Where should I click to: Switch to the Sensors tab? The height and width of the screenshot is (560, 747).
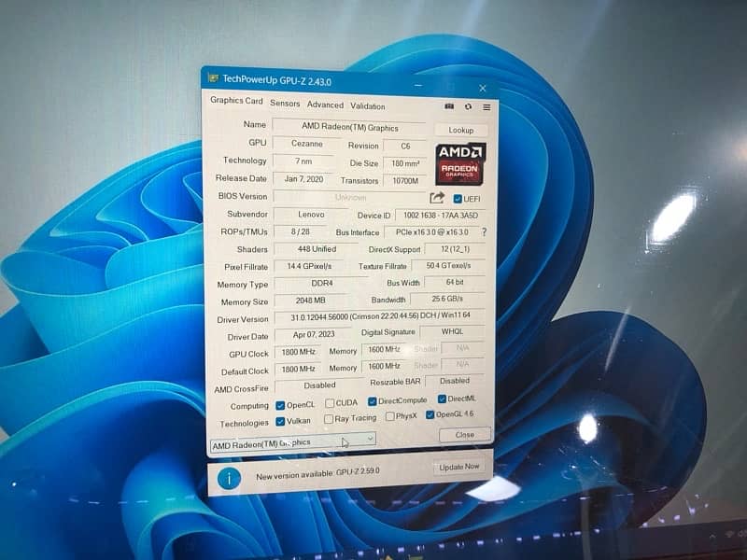tap(285, 103)
